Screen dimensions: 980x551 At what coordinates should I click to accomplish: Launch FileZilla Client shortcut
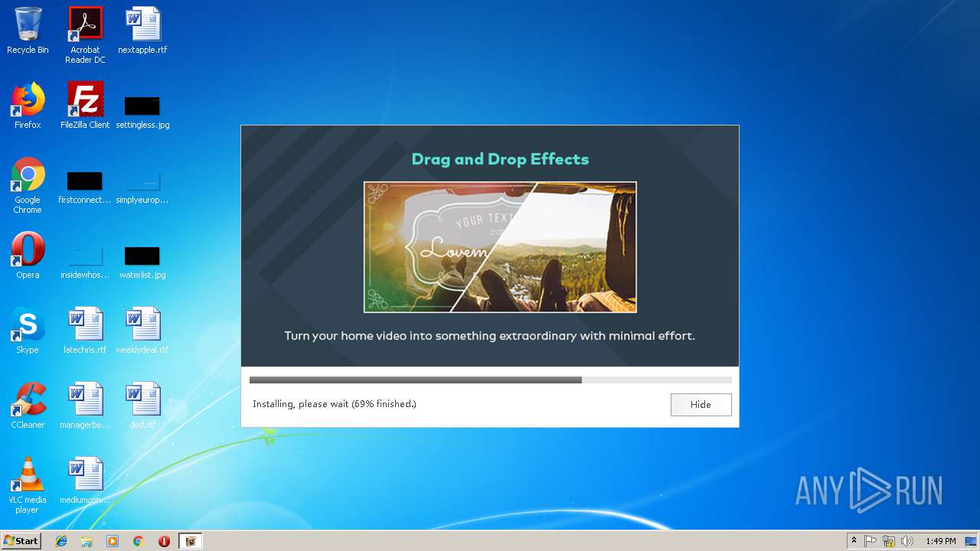click(85, 106)
